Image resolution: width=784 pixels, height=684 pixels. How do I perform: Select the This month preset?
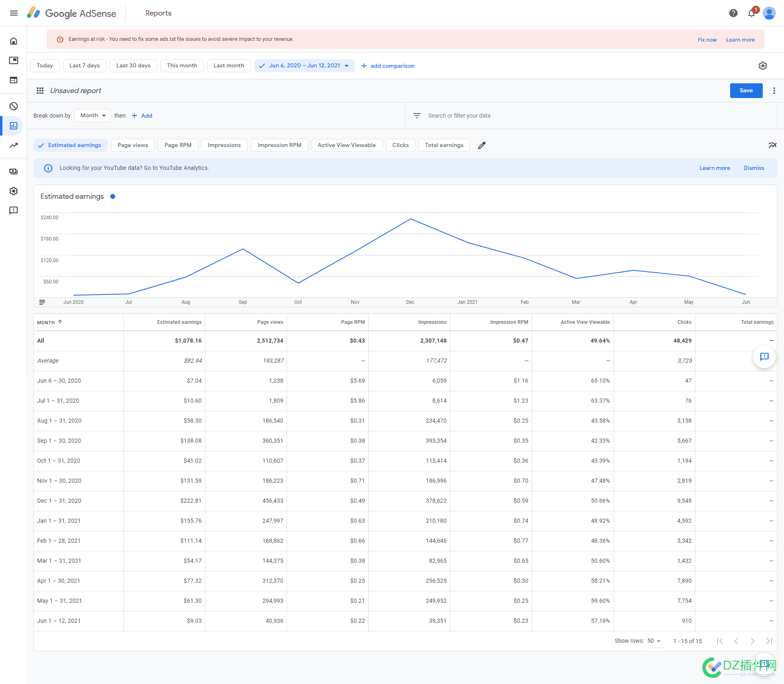pos(182,66)
